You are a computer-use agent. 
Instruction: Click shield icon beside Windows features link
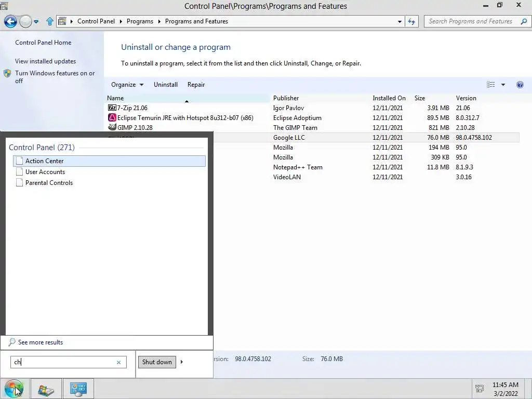coord(7,73)
